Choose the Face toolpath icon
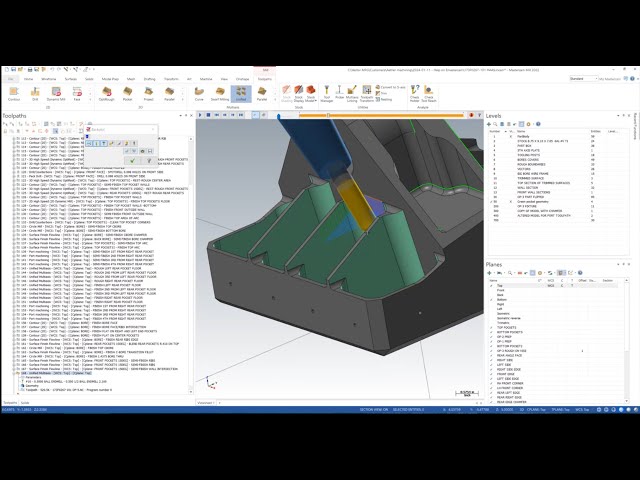Image resolution: width=640 pixels, height=480 pixels. [x=77, y=93]
